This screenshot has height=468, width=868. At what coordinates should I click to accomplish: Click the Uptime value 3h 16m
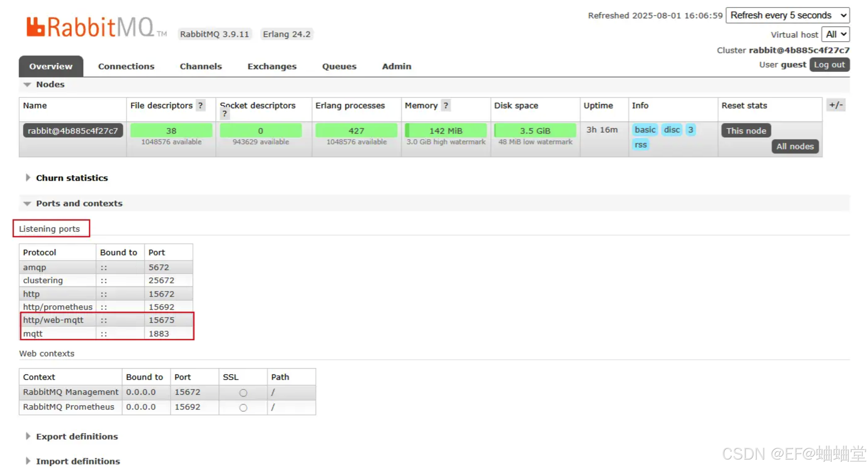(x=602, y=130)
